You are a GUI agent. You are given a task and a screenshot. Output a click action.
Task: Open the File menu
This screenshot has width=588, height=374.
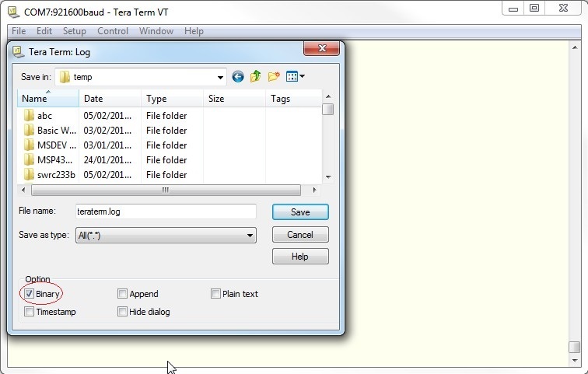coord(19,31)
